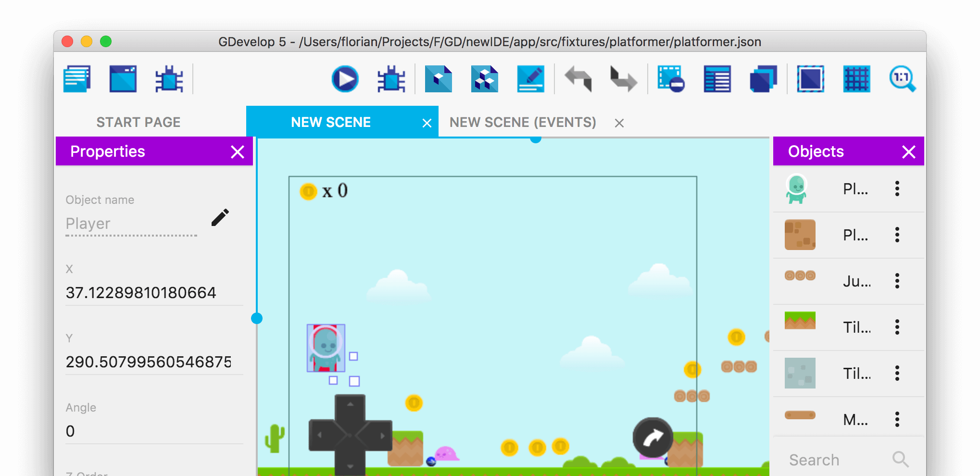Click the Undo arrow in the toolbar
The height and width of the screenshot is (476, 980).
point(578,79)
